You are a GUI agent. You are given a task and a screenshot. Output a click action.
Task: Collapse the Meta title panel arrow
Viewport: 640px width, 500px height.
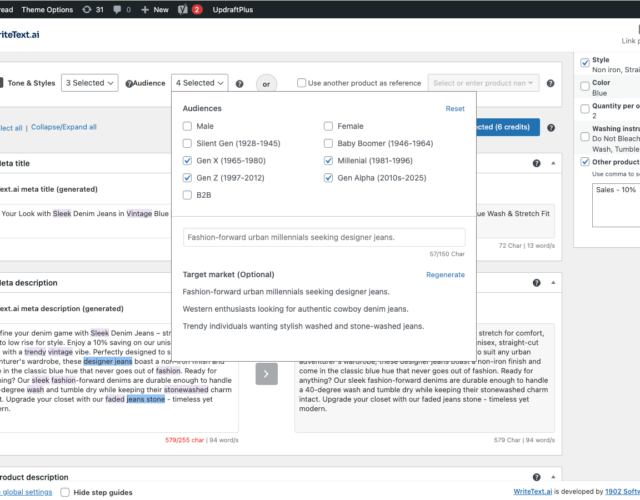[x=553, y=163]
